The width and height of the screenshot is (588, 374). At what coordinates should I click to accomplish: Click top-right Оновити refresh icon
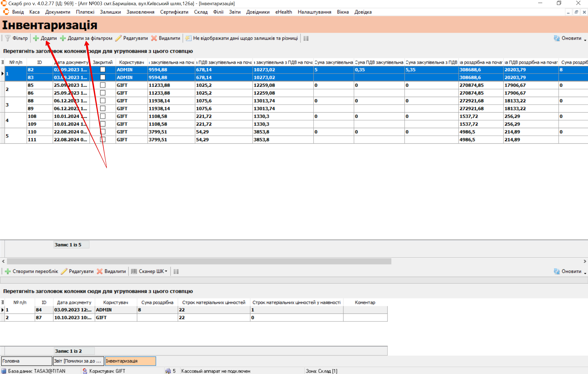coord(556,38)
